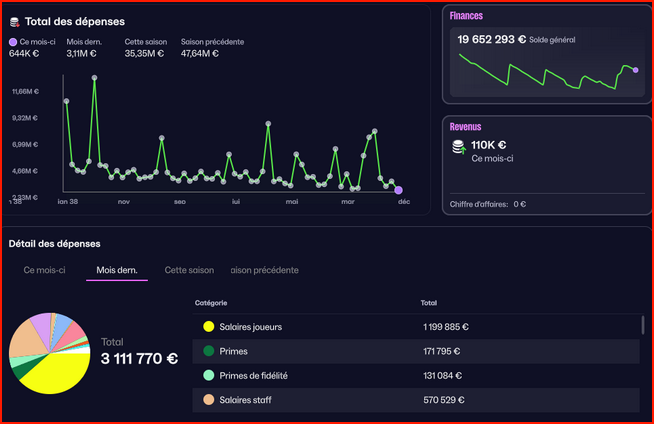Click the 19 652 293 € general balance

tap(491, 39)
